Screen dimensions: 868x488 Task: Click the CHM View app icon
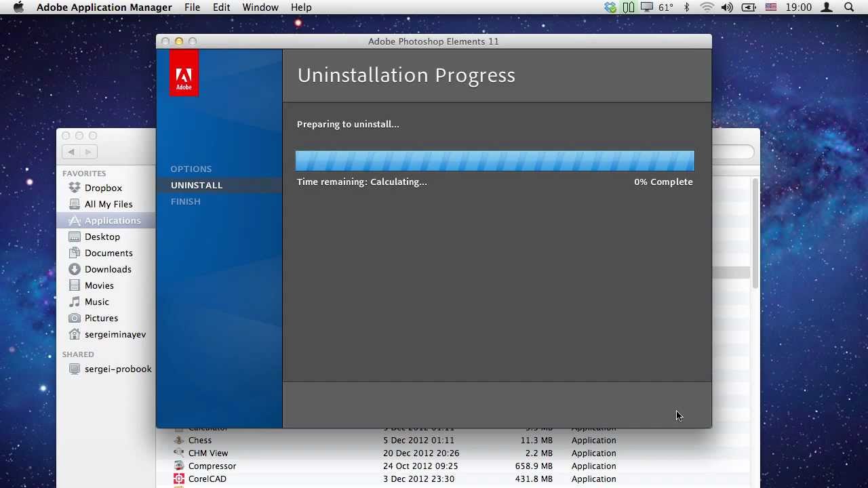tap(178, 453)
